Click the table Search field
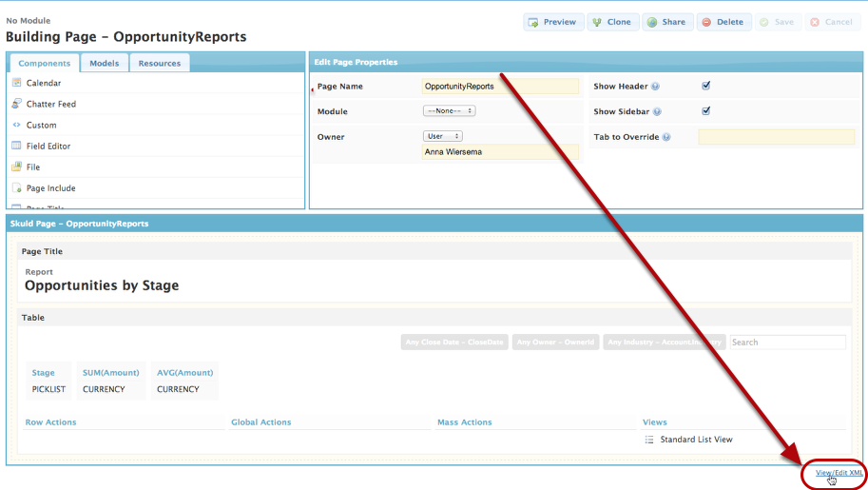 point(787,343)
